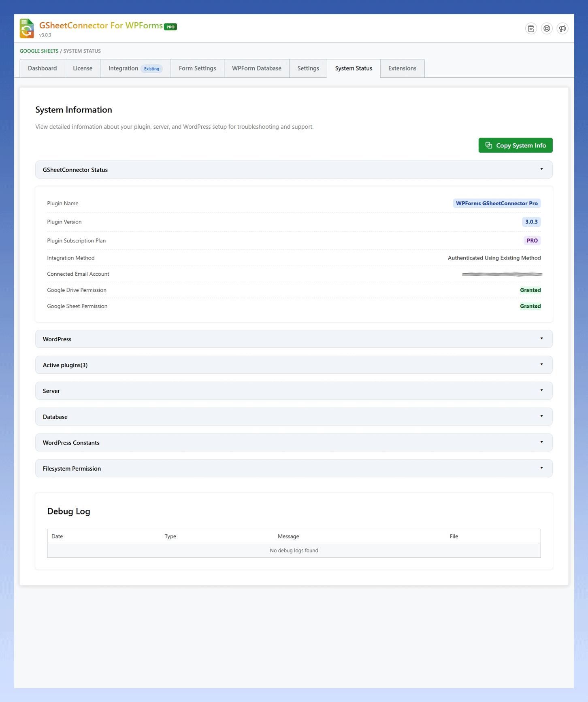Expand the Active plugins(3) section
Screen dimensions: 588x702
(294, 365)
